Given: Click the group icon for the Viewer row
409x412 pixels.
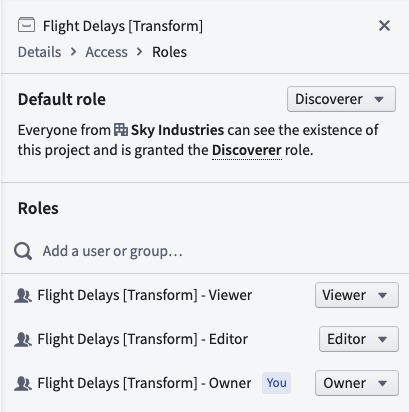Looking at the screenshot, I should (23, 295).
